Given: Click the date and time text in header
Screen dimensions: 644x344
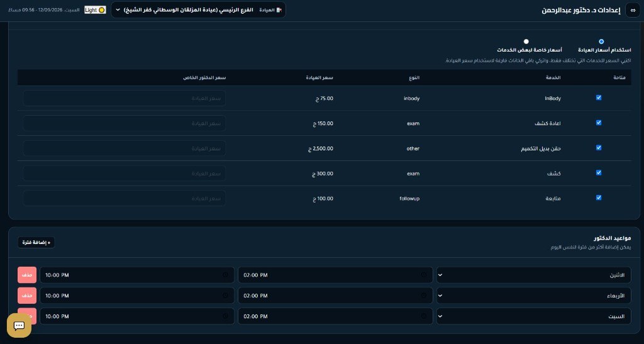Looking at the screenshot, I should (x=44, y=10).
